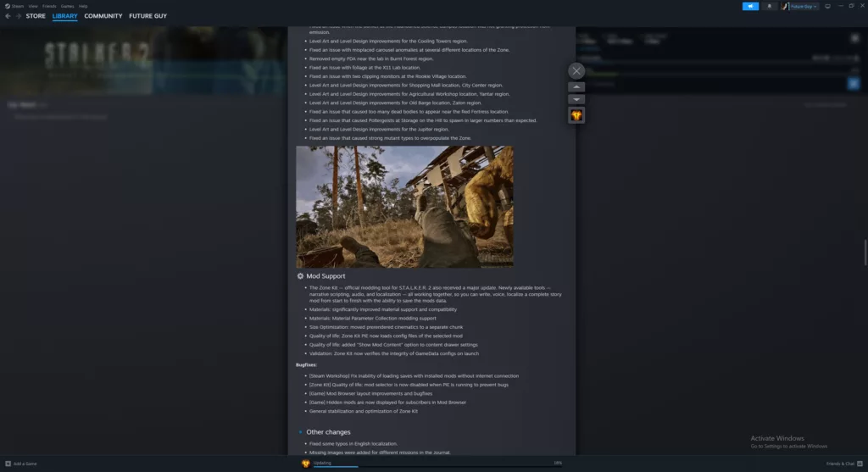Expand the Future Guy account dropdown
The height and width of the screenshot is (472, 868).
click(x=804, y=6)
